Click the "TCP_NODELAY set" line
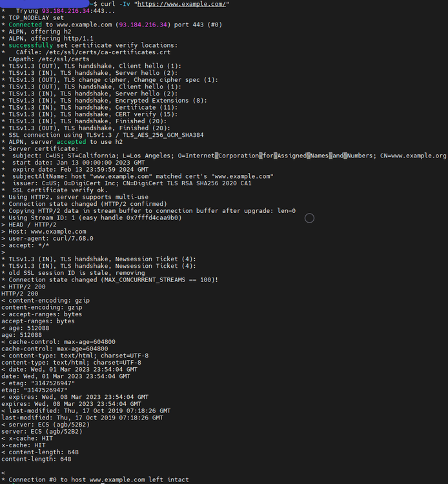The height and width of the screenshot is (484, 448). tap(37, 18)
